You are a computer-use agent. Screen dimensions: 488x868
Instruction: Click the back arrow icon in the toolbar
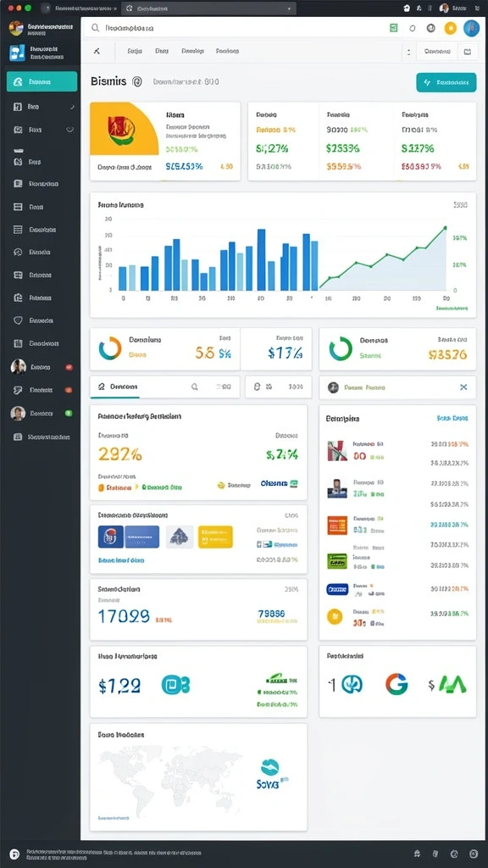tap(97, 51)
